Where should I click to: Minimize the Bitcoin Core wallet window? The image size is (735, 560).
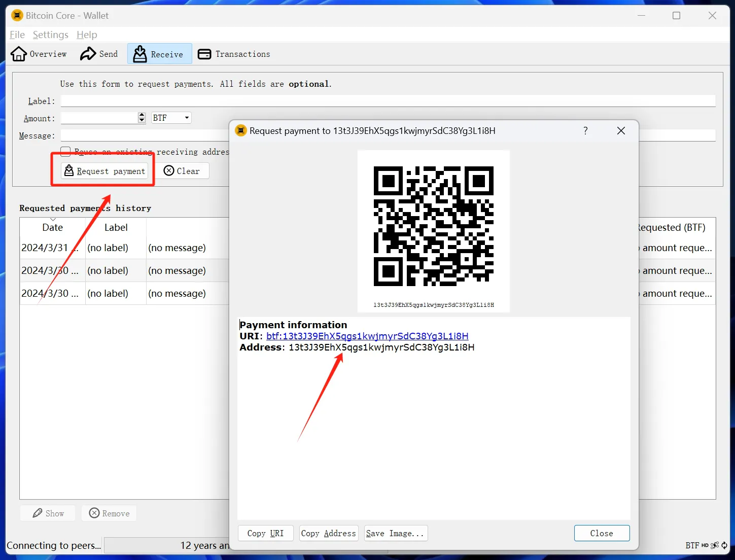click(641, 15)
